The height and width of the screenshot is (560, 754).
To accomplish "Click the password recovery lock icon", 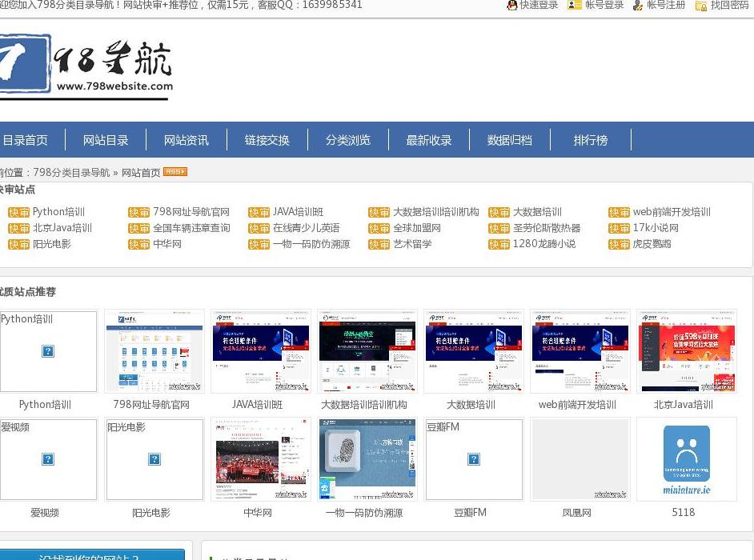I will tap(700, 6).
